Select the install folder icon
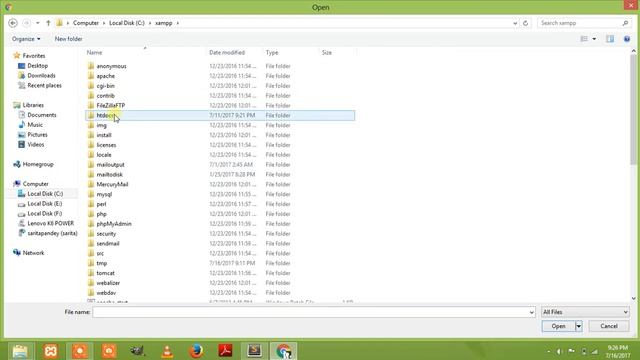This screenshot has width=640, height=360. pos(91,135)
